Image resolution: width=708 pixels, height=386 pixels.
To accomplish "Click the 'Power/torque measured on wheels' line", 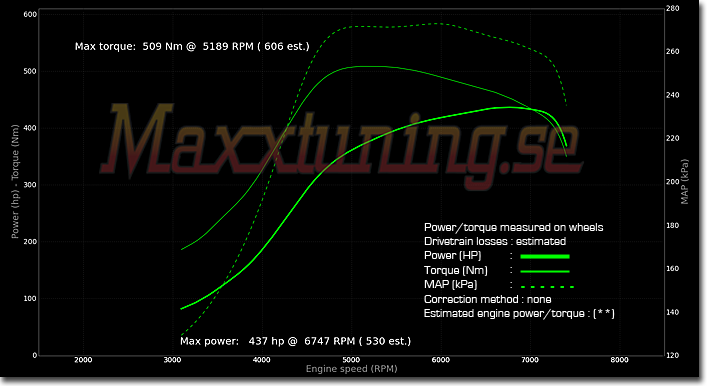I will 513,227.
